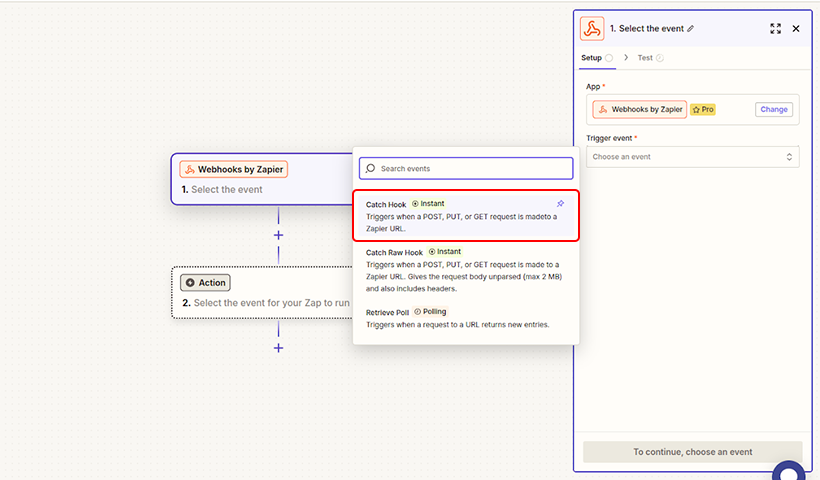Select the Retrieve Poll event
The width and height of the screenshot is (820, 480).
466,318
